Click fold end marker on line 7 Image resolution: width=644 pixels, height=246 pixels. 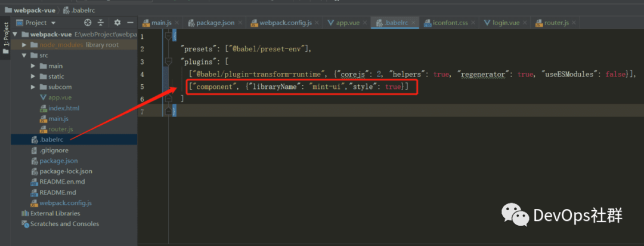pos(168,112)
